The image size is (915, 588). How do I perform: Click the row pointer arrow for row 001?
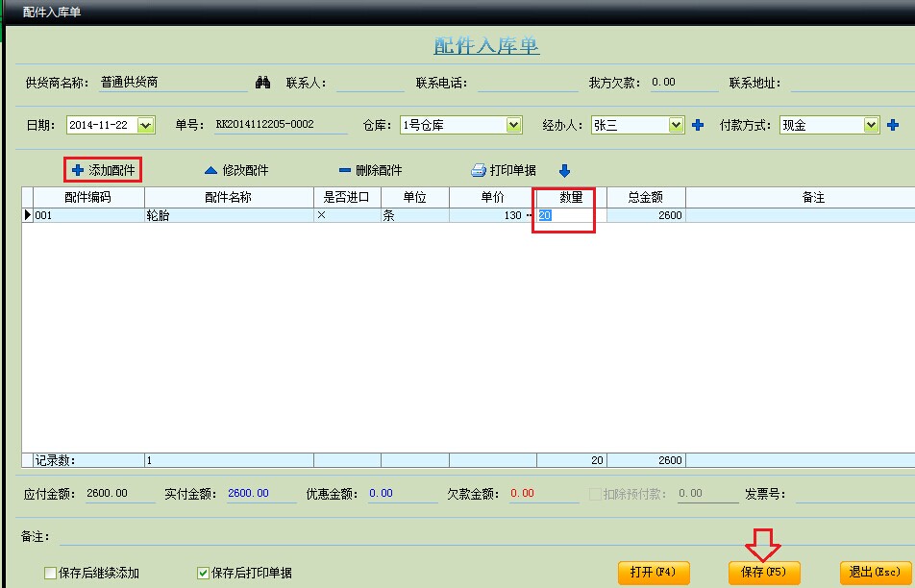28,215
